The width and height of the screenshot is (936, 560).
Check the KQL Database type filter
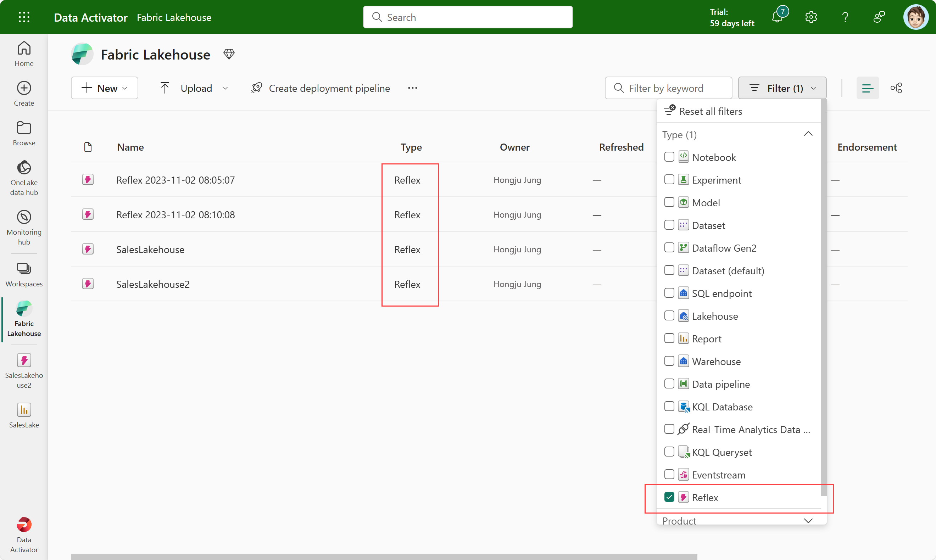(x=669, y=407)
